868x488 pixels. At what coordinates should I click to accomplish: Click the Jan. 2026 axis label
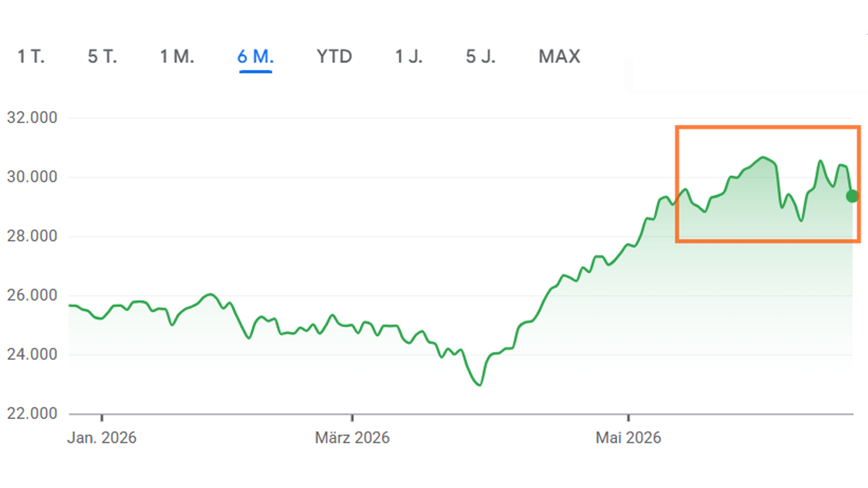point(102,438)
